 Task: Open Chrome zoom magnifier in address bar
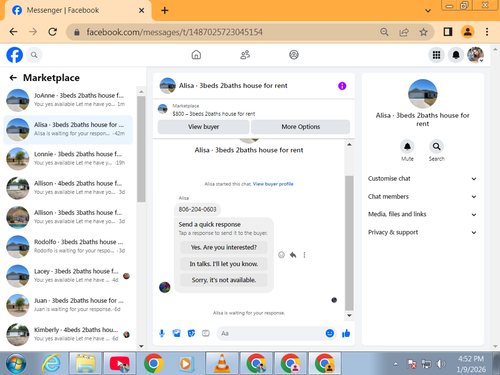(384, 32)
